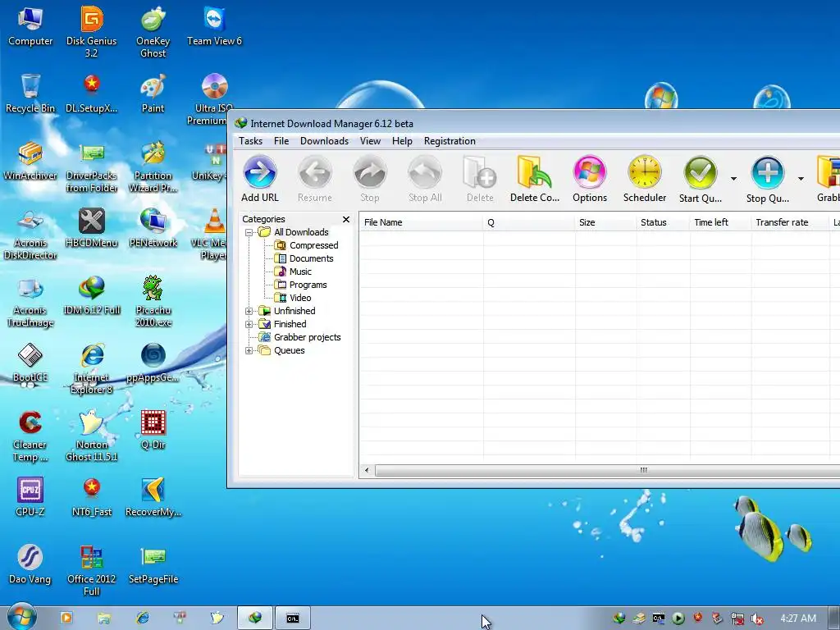The width and height of the screenshot is (840, 630).
Task: Expand the Queues category node
Action: click(249, 351)
